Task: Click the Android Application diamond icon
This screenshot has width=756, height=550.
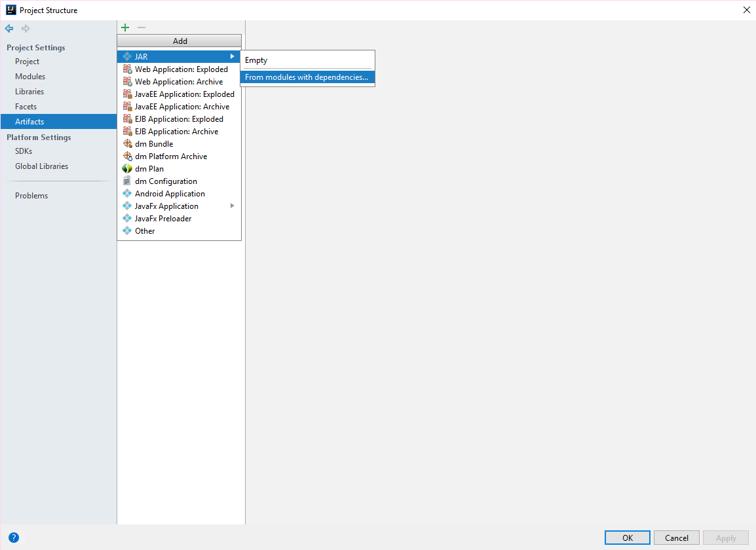Action: click(x=127, y=193)
